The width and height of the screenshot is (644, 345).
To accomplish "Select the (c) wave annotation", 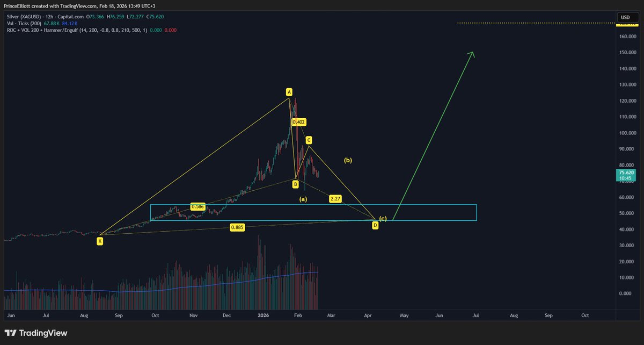I will coord(383,219).
